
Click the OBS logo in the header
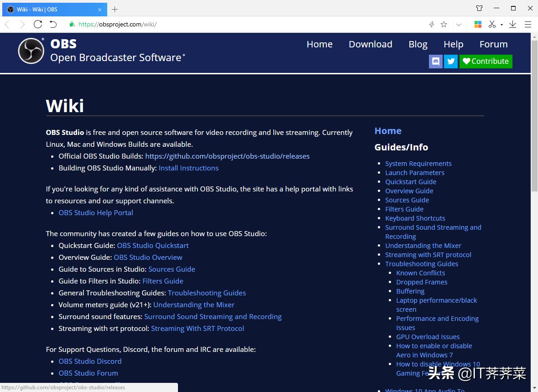tap(31, 51)
